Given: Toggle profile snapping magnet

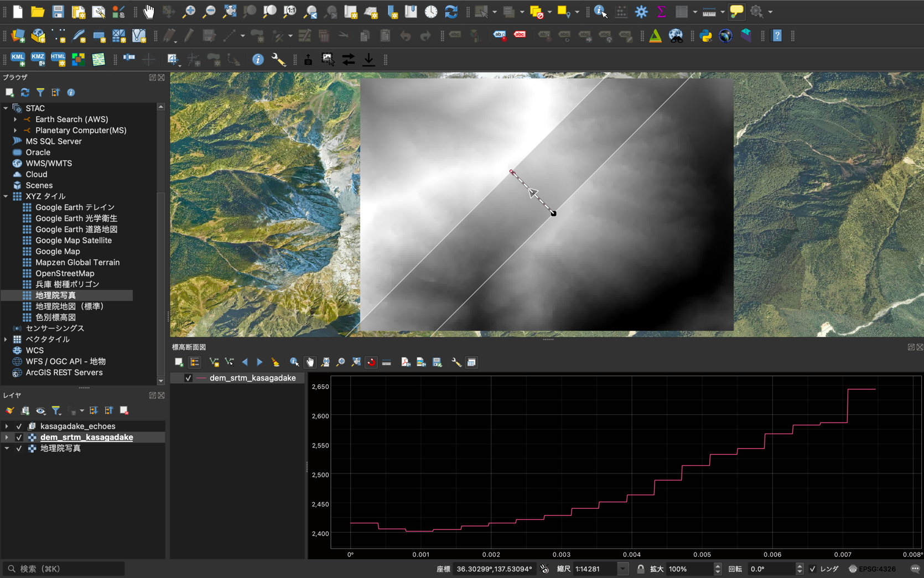Looking at the screenshot, I should [x=371, y=362].
